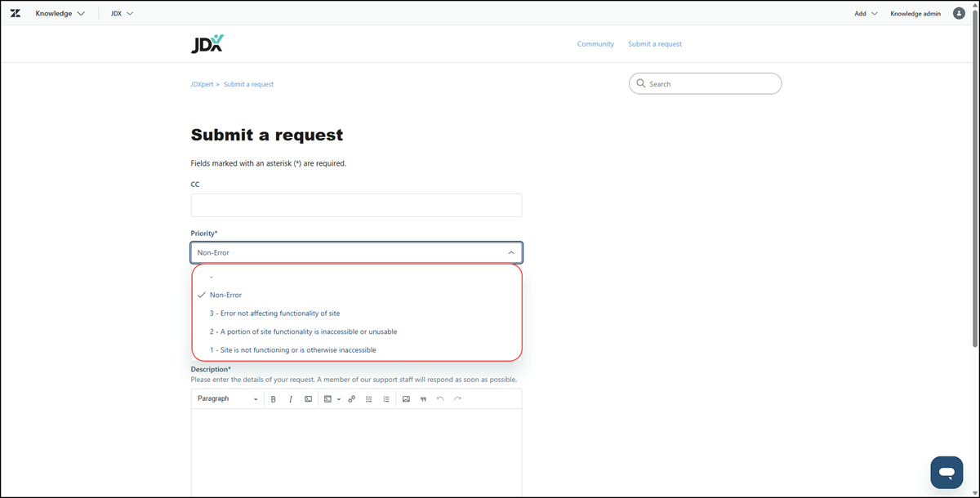Expand the Knowledge product menu

60,14
